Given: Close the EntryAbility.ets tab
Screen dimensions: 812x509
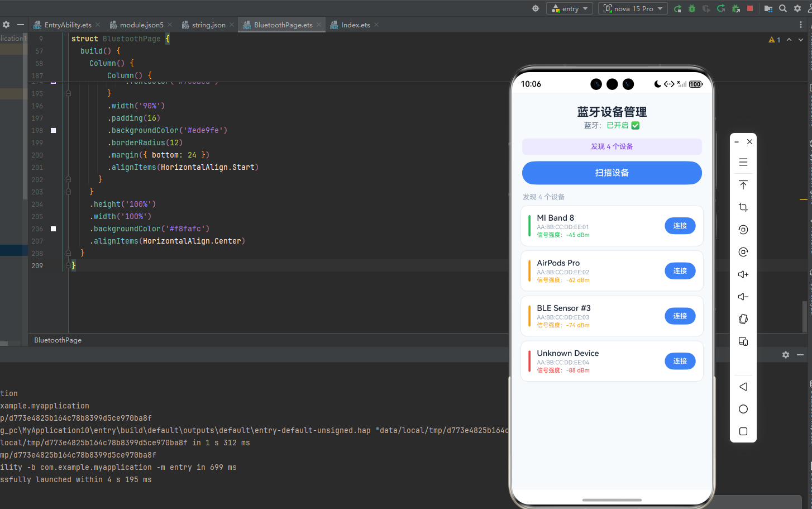Looking at the screenshot, I should 98,25.
